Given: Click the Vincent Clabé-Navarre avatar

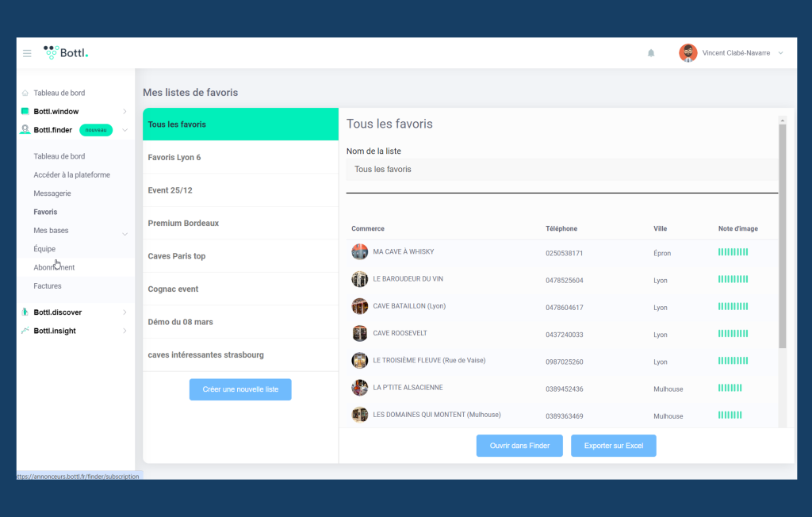Looking at the screenshot, I should [688, 53].
